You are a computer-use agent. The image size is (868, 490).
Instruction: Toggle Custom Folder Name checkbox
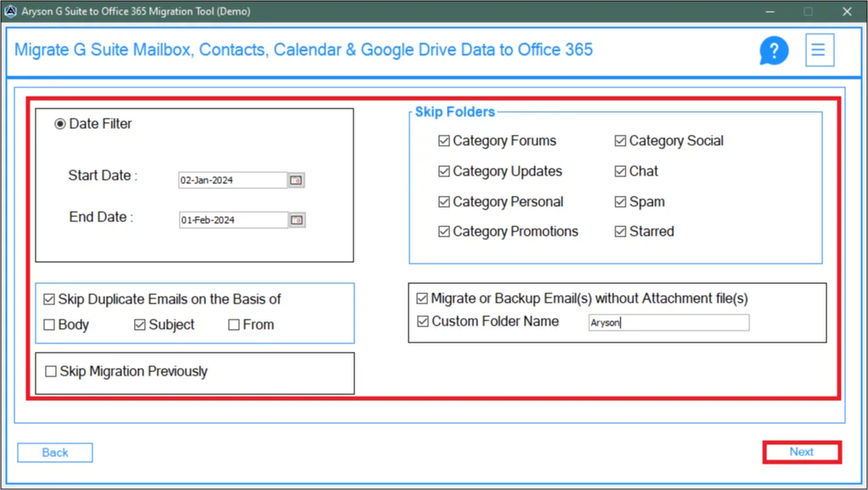click(423, 321)
